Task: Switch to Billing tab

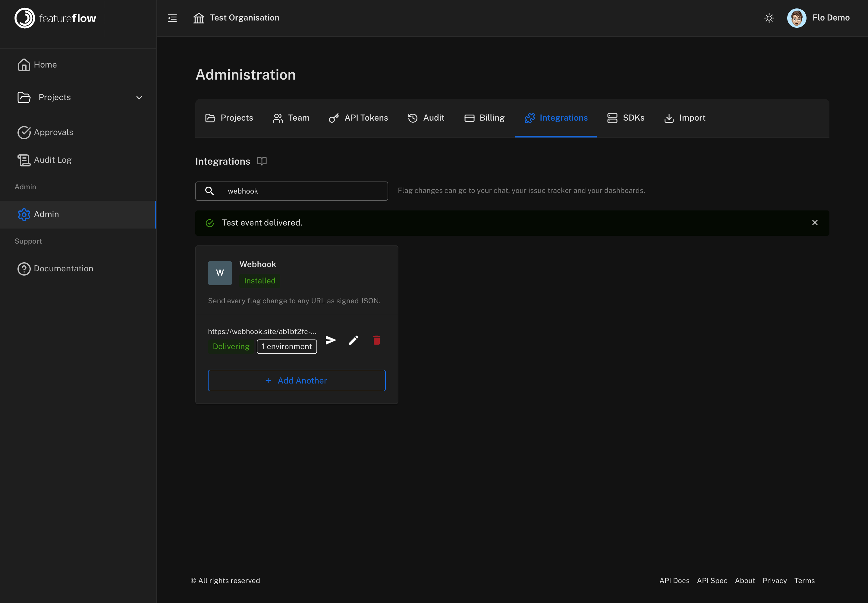Action: 484,118
